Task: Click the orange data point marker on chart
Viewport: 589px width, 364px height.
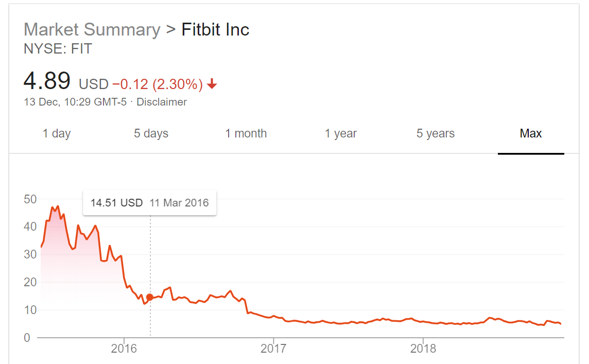Action: click(x=150, y=297)
